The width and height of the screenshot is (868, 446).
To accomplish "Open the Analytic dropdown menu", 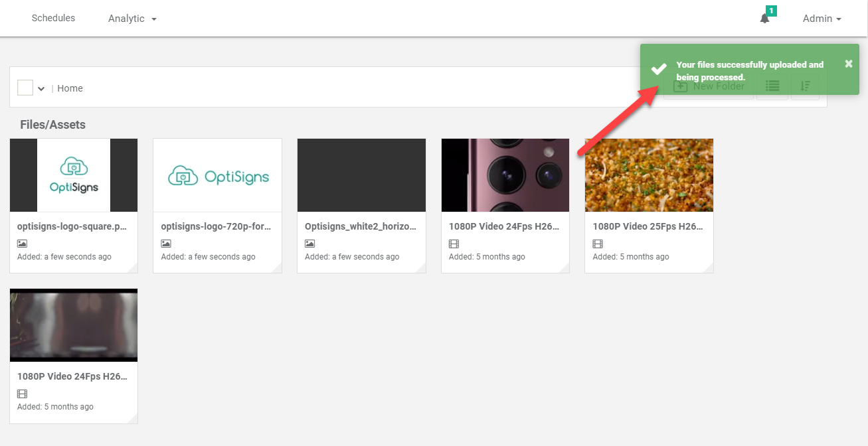I will (132, 19).
